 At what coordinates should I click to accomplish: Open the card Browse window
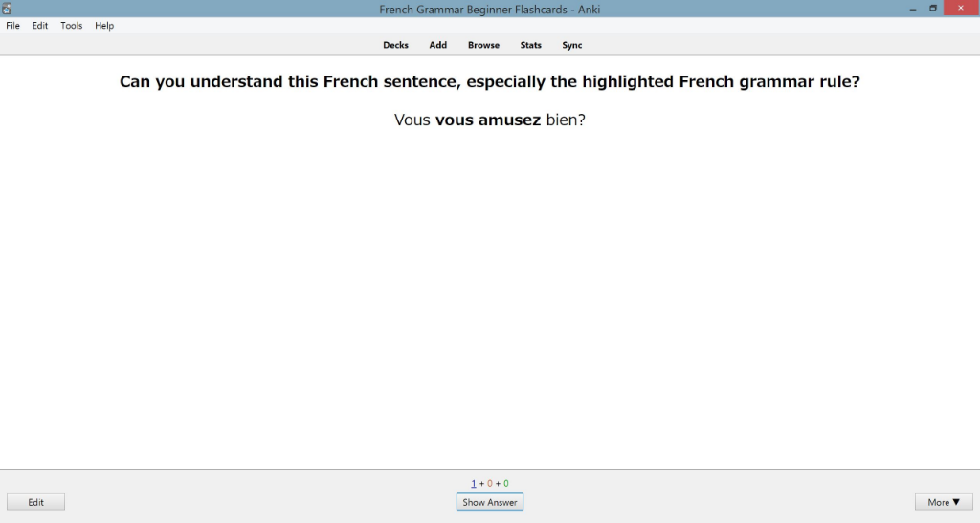coord(483,45)
